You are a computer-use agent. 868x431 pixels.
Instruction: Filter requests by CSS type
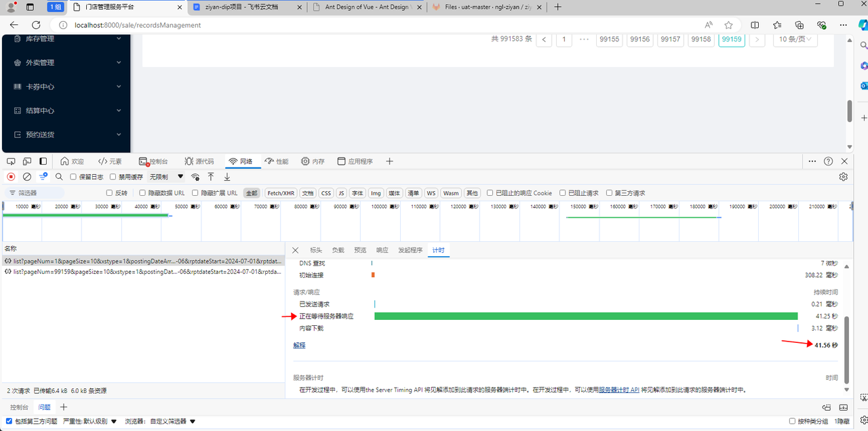click(326, 193)
